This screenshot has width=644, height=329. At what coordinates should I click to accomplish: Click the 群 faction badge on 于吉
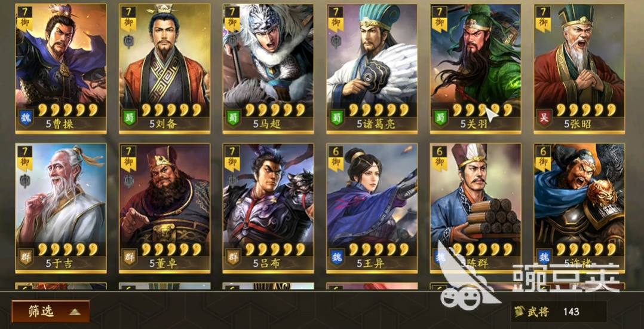point(26,257)
